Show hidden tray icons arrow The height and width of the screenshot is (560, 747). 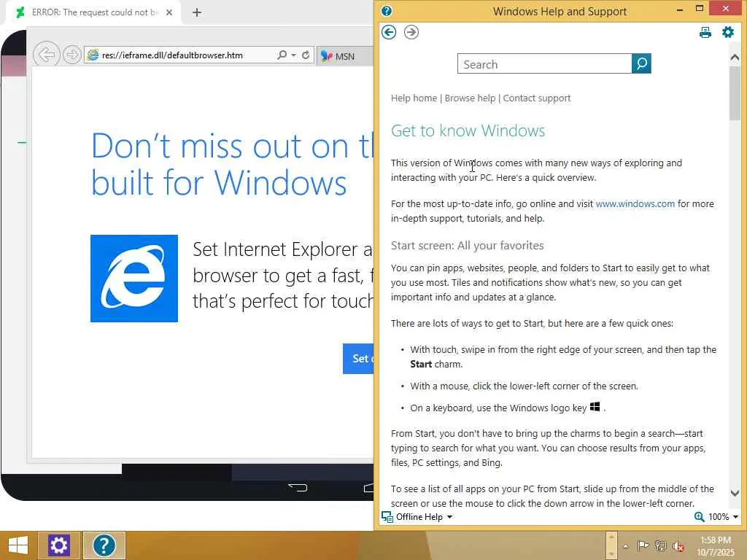pos(625,546)
